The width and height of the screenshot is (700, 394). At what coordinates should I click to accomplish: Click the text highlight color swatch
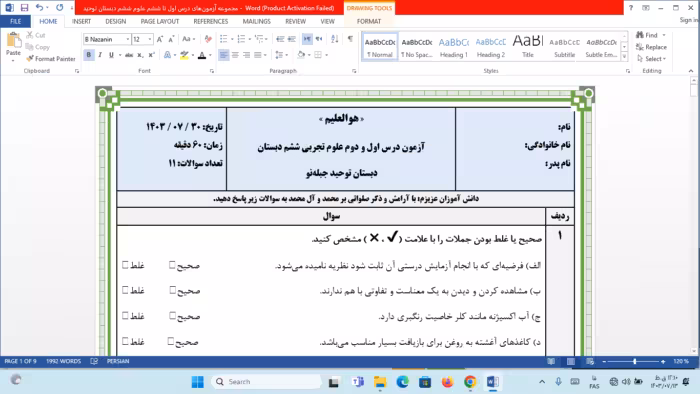[x=184, y=55]
